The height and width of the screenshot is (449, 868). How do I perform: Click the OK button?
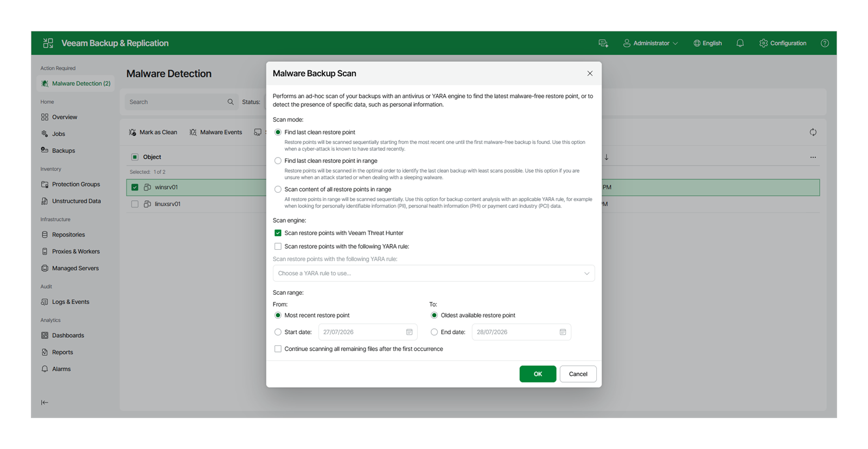tap(538, 374)
